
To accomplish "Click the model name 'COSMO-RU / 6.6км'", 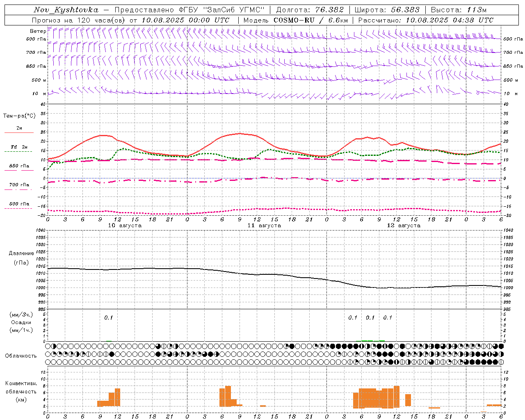I will tap(310, 20).
